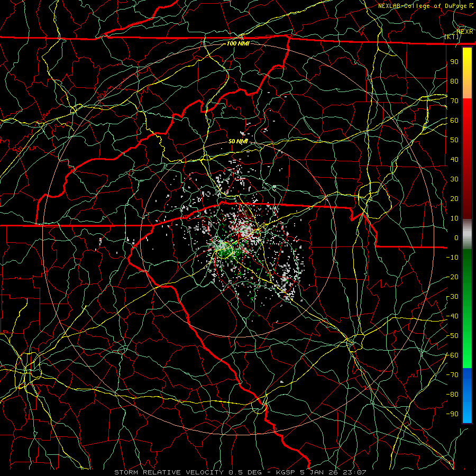
Task: Click the -10 value on velocity scale
Action: click(x=452, y=258)
